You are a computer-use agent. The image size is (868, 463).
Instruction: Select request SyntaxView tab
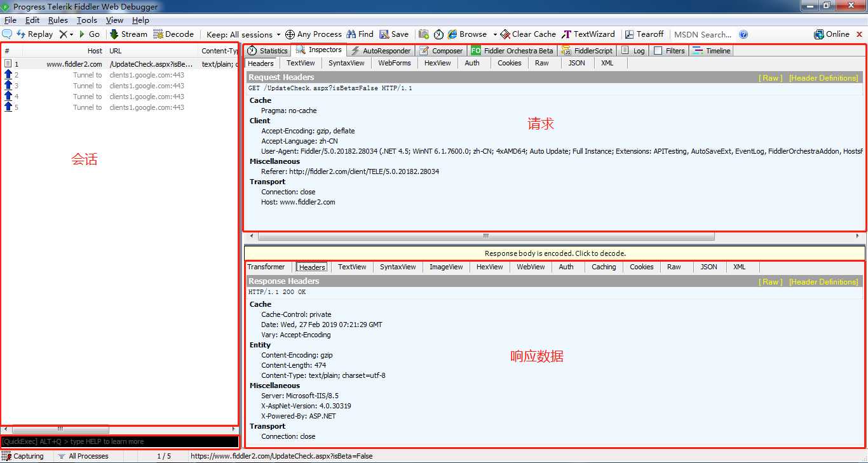point(346,63)
